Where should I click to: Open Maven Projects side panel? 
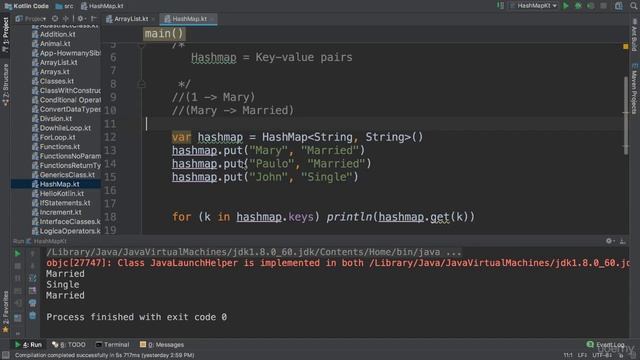(634, 88)
